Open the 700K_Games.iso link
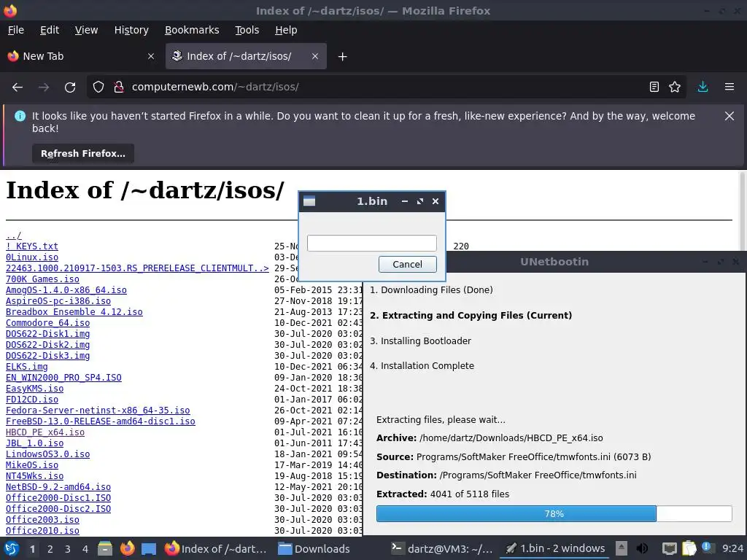747x560 pixels. point(42,279)
